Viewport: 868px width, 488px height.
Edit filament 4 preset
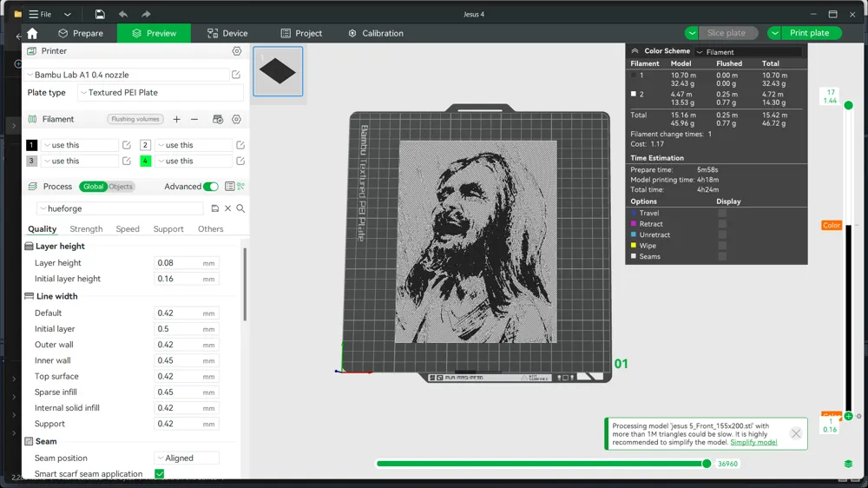click(240, 162)
